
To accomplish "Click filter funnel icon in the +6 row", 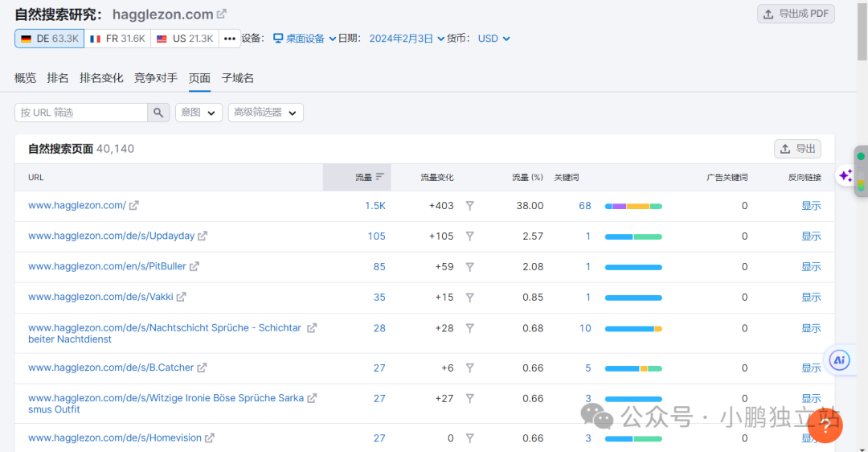I will click(x=469, y=368).
